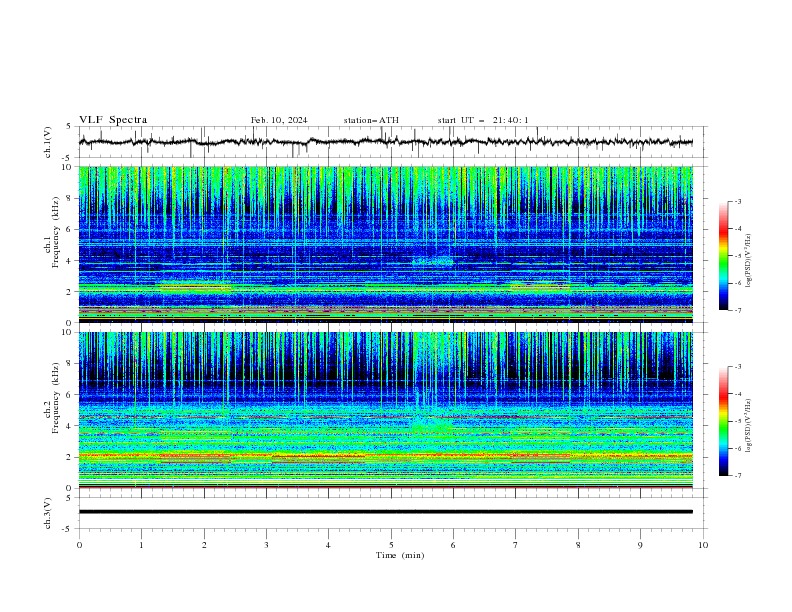Click the time axis tick label "10"
Screen dimensions: 792x612
pyautogui.click(x=703, y=545)
